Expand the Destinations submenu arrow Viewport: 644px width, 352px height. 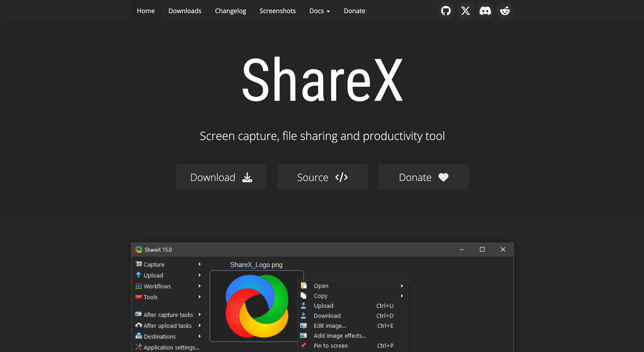(x=200, y=336)
